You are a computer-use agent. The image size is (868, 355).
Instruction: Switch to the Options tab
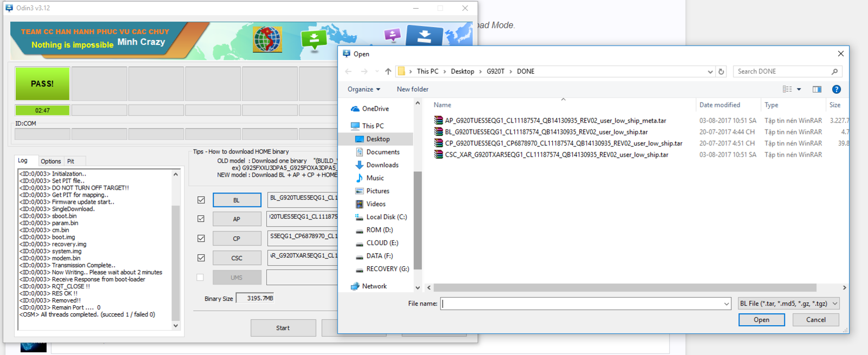pos(51,162)
